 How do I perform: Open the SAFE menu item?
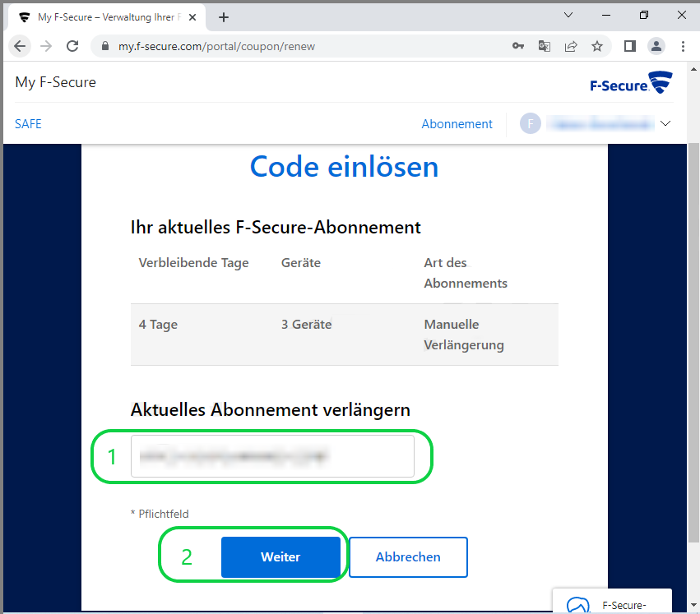pos(28,124)
